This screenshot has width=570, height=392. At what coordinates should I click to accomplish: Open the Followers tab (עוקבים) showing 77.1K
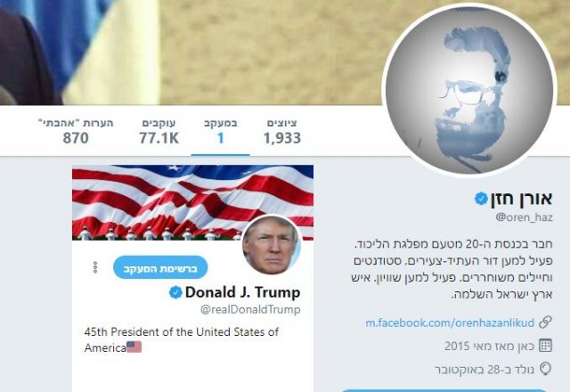click(159, 132)
